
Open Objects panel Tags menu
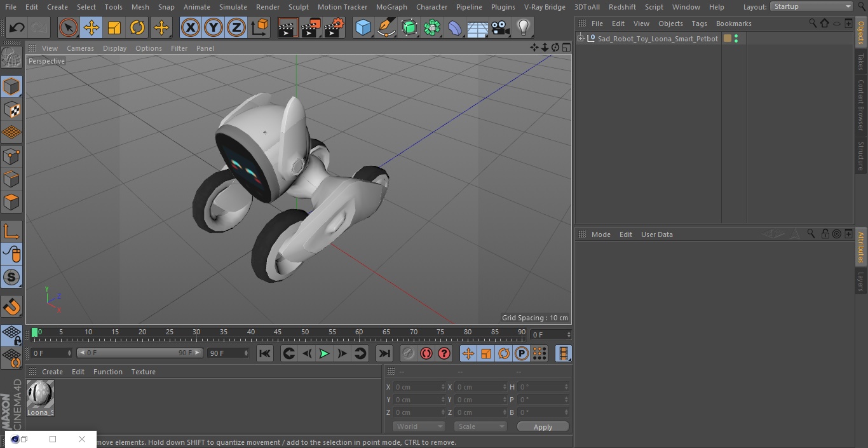pos(699,24)
